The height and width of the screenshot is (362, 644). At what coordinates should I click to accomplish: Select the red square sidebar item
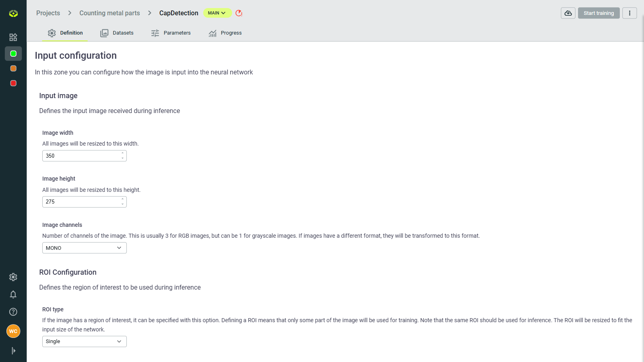click(x=13, y=83)
